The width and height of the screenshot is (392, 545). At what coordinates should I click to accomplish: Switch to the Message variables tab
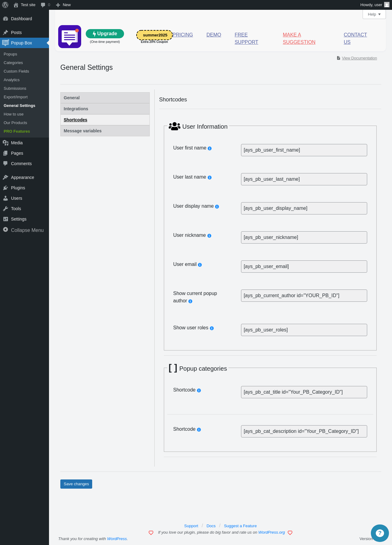coord(105,131)
